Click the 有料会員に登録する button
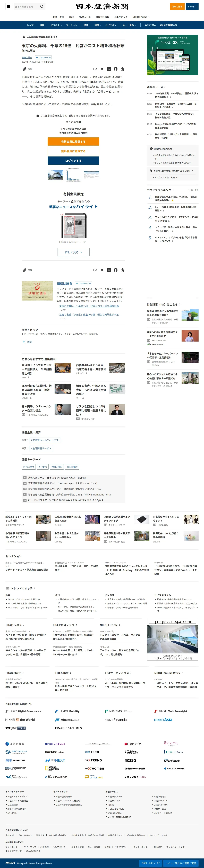204x868 pixels. [x=73, y=141]
